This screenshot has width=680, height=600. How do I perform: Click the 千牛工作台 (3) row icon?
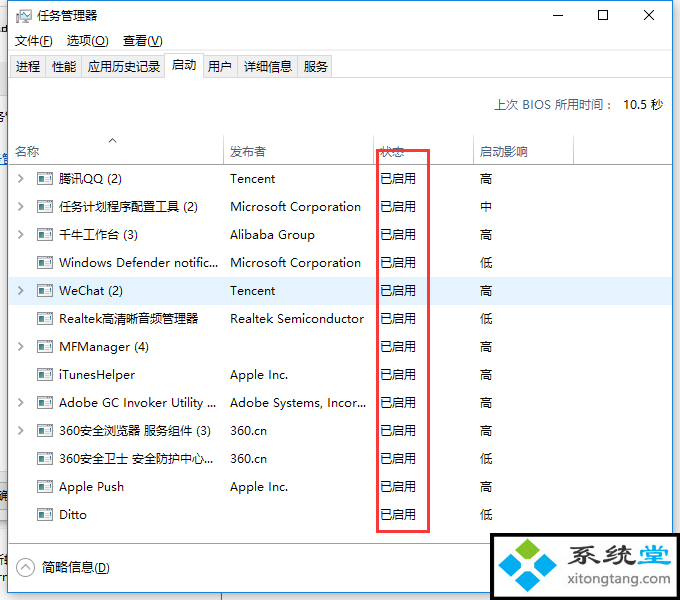pyautogui.click(x=45, y=235)
